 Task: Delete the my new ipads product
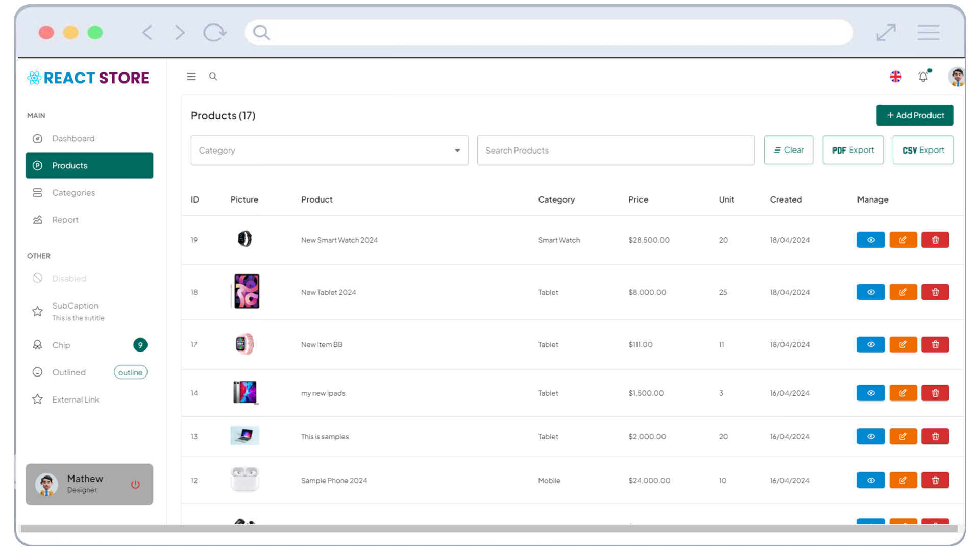[935, 393]
